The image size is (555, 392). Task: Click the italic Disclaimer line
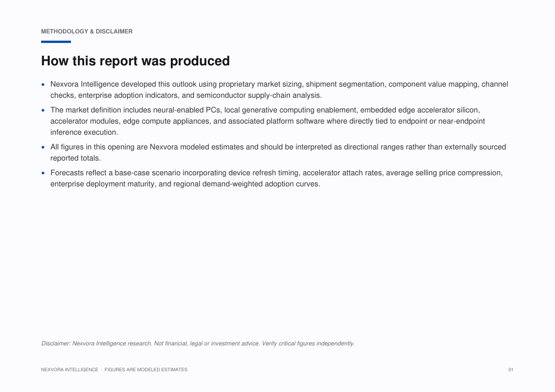(198, 343)
